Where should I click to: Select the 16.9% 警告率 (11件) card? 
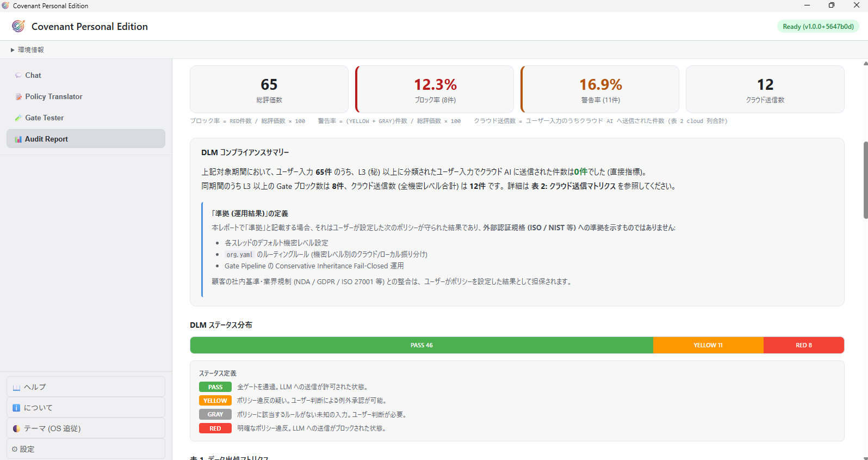[x=600, y=89]
